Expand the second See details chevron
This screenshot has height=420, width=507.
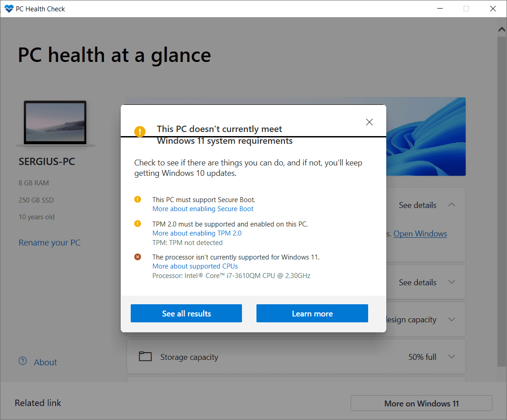452,282
